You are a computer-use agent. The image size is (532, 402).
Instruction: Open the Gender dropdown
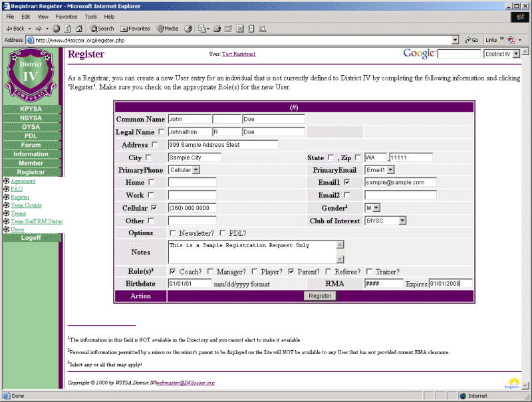point(372,208)
